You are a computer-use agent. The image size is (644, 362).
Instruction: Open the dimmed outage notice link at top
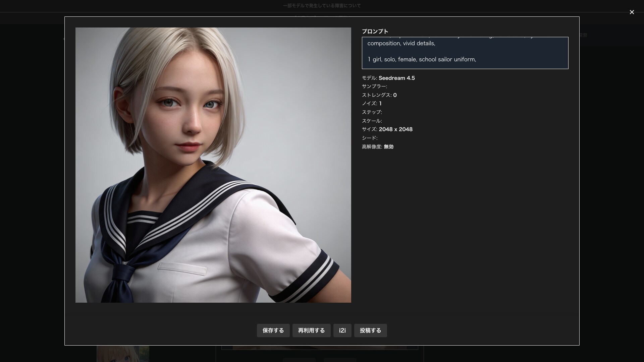click(x=322, y=6)
